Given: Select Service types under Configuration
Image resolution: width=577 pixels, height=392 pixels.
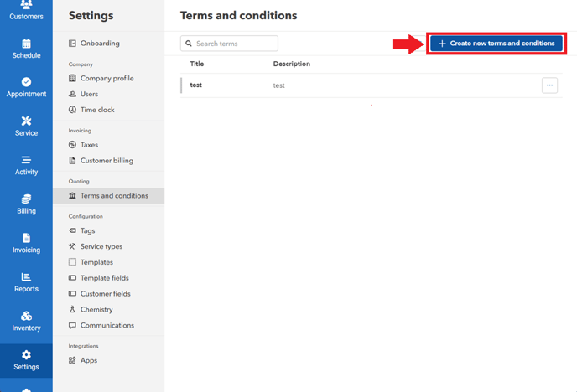Looking at the screenshot, I should click(x=101, y=246).
